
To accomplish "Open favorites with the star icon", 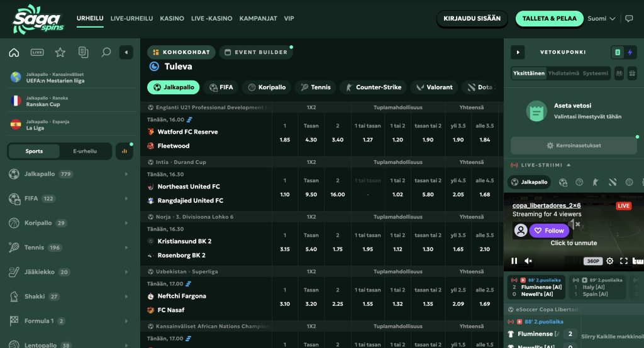I will coord(60,52).
